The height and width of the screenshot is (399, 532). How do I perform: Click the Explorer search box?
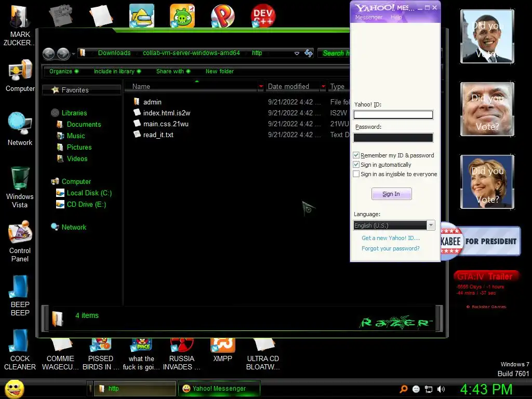point(334,54)
